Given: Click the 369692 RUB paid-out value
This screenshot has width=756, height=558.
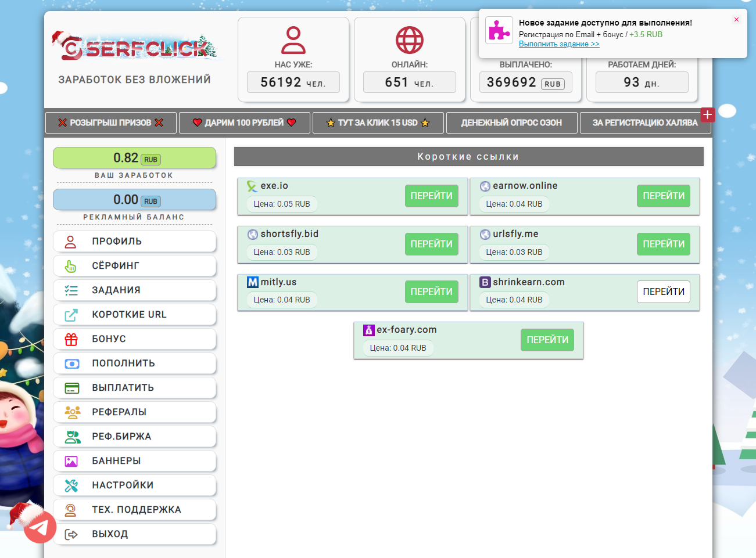Looking at the screenshot, I should pyautogui.click(x=526, y=82).
